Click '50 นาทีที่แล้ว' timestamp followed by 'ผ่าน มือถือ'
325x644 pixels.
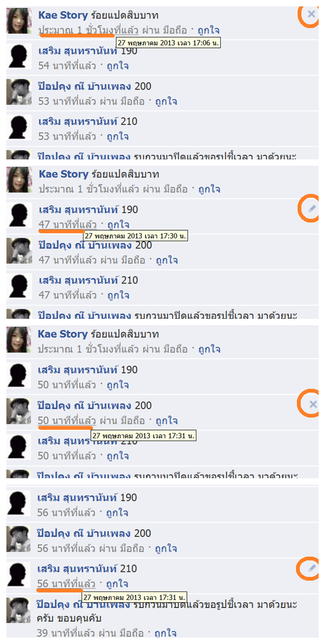point(67,420)
